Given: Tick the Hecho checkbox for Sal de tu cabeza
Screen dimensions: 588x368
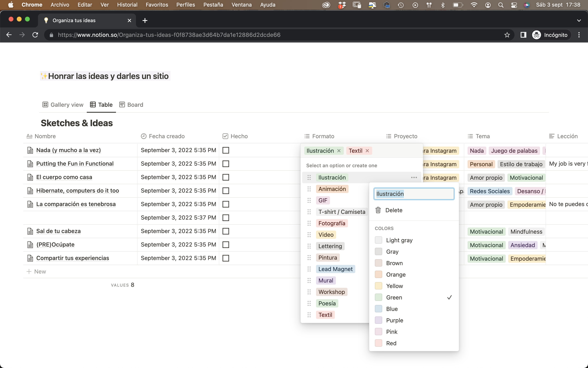Looking at the screenshot, I should (x=226, y=231).
